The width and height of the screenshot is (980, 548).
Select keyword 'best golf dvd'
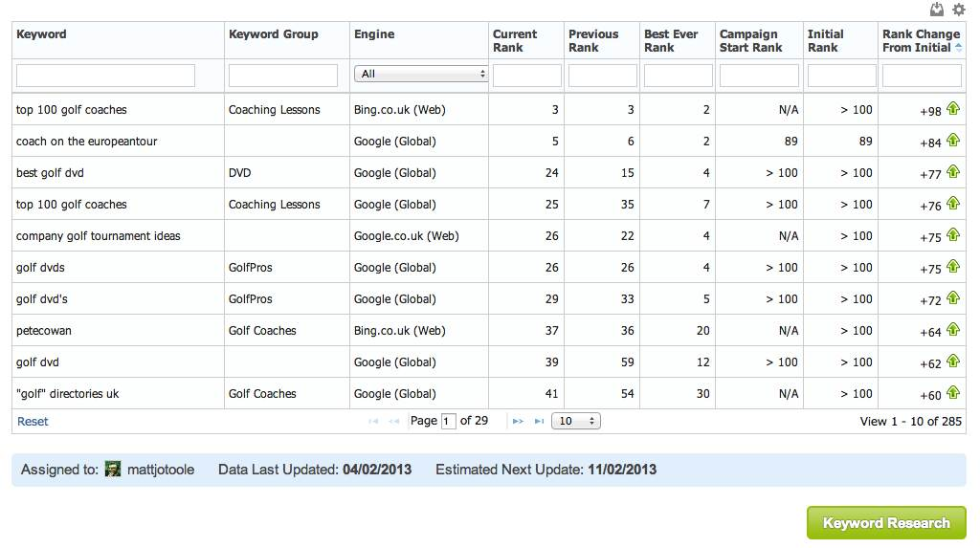[x=50, y=172]
